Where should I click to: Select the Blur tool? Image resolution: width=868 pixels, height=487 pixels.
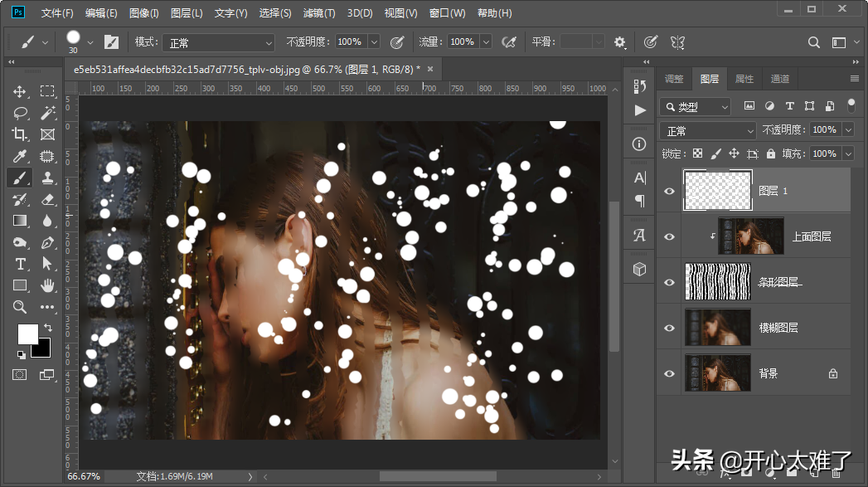[x=47, y=221]
